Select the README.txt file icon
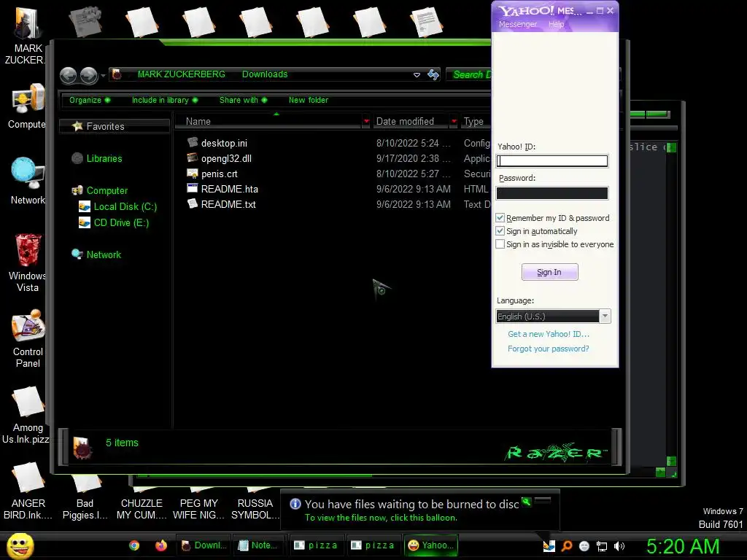The height and width of the screenshot is (560, 747). point(193,204)
